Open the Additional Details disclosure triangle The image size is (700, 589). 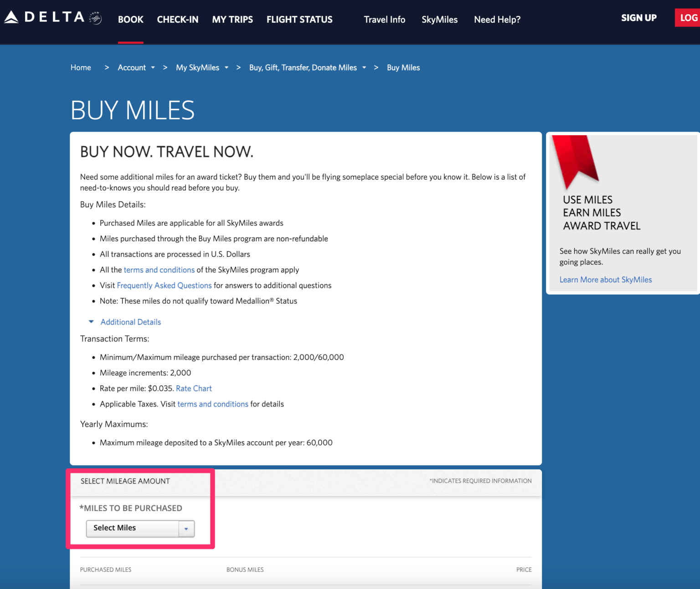click(x=91, y=321)
